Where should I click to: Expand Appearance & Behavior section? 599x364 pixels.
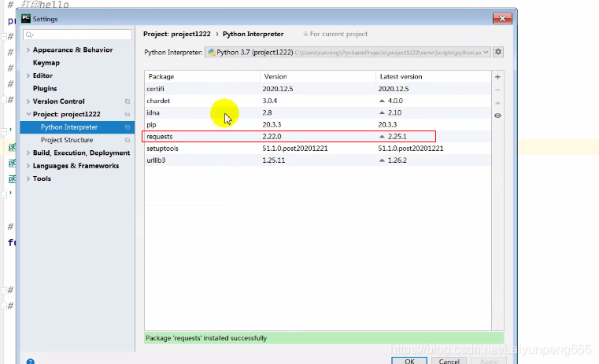pyautogui.click(x=28, y=50)
